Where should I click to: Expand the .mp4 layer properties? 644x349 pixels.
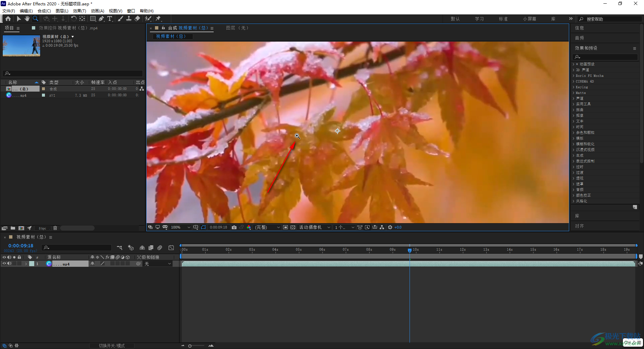click(26, 264)
